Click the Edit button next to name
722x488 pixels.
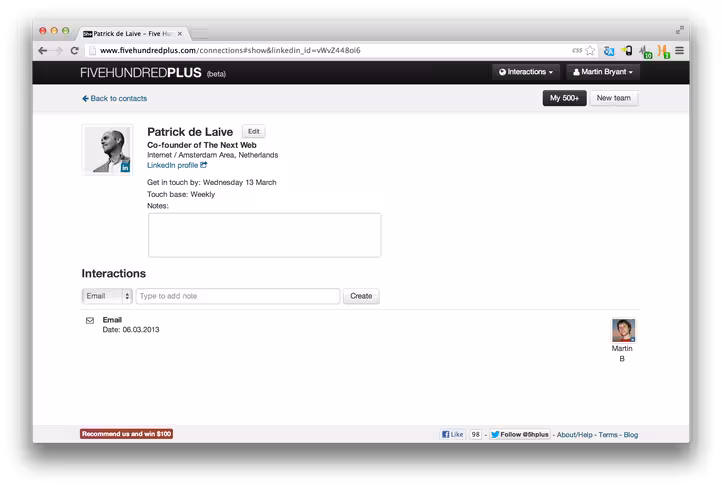(254, 132)
